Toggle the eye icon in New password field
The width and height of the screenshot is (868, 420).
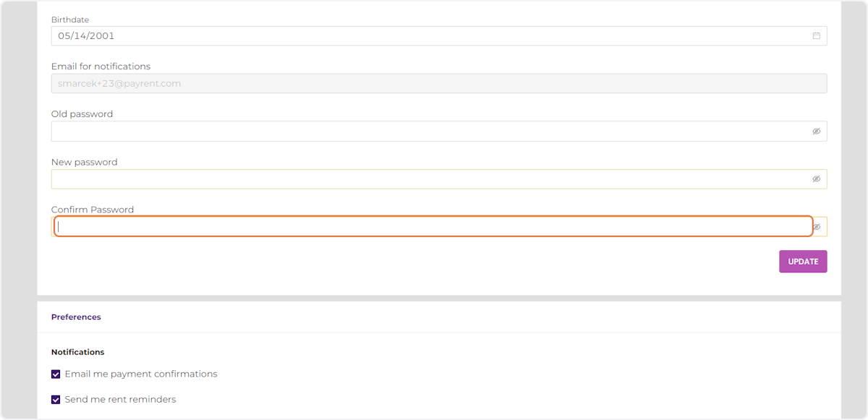point(816,179)
